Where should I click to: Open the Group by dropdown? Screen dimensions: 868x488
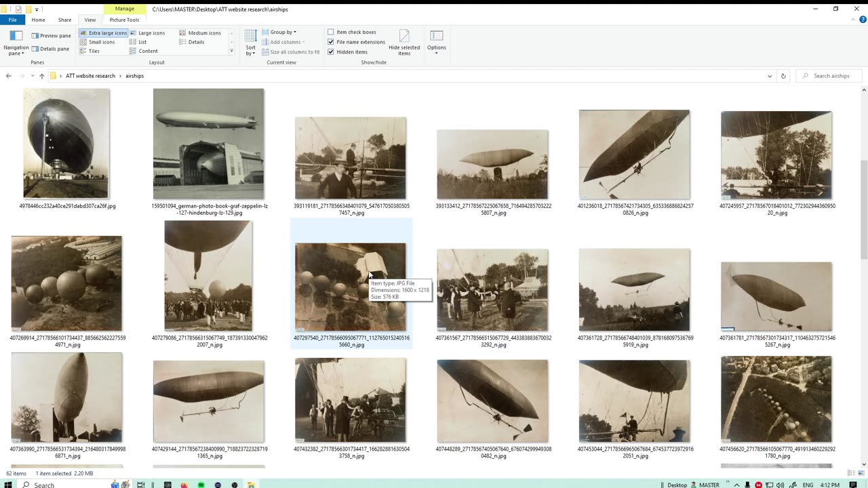279,32
